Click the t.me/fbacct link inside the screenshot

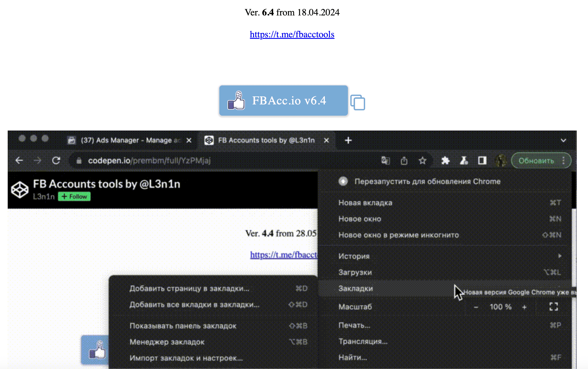click(284, 255)
